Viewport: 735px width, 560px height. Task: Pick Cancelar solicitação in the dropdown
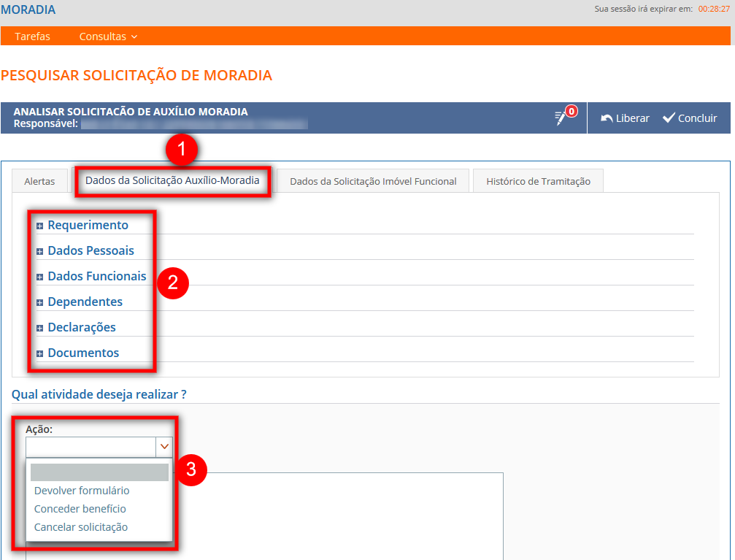(x=81, y=527)
